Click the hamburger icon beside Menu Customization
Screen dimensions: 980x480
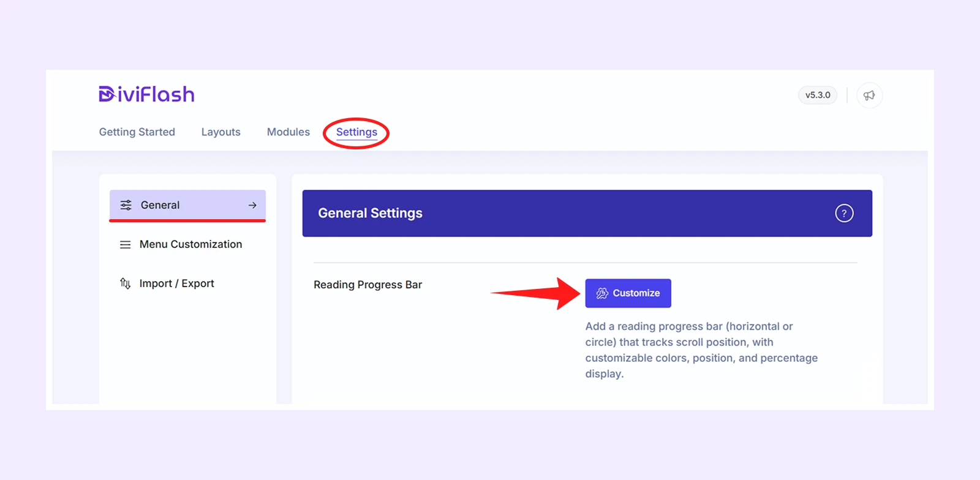pos(125,244)
